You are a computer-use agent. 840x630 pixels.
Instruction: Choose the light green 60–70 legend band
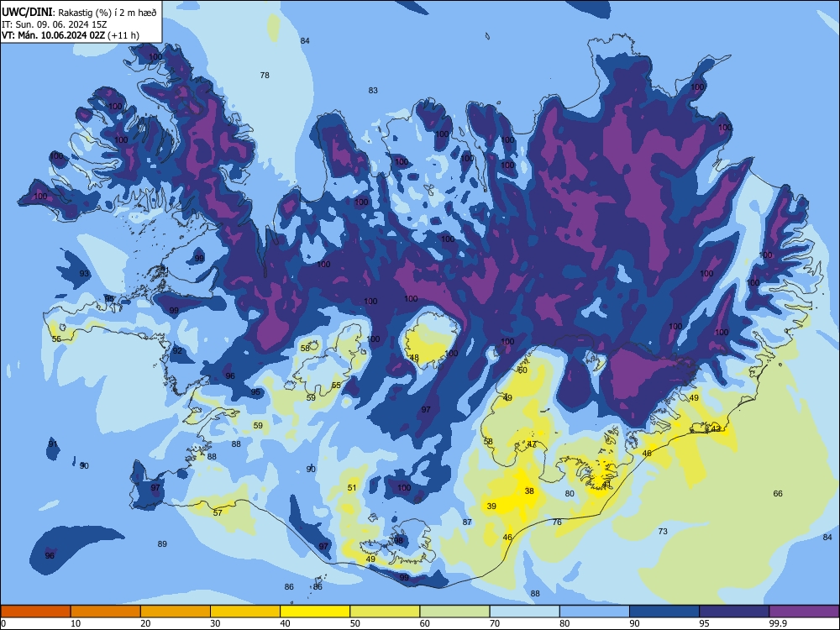click(x=454, y=612)
